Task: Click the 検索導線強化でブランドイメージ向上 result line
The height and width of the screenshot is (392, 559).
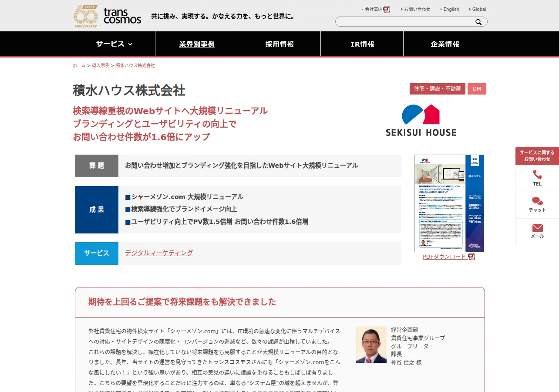Action: (181, 209)
